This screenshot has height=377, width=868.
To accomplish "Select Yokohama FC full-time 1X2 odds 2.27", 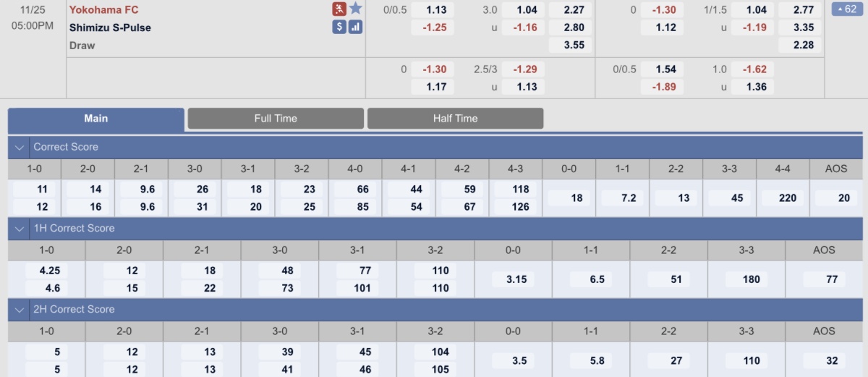I will coord(570,10).
